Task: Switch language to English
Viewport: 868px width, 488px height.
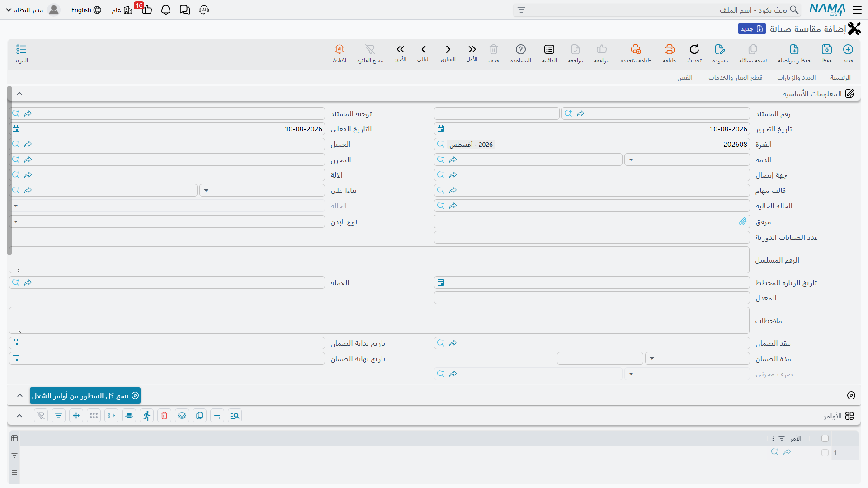Action: point(86,10)
